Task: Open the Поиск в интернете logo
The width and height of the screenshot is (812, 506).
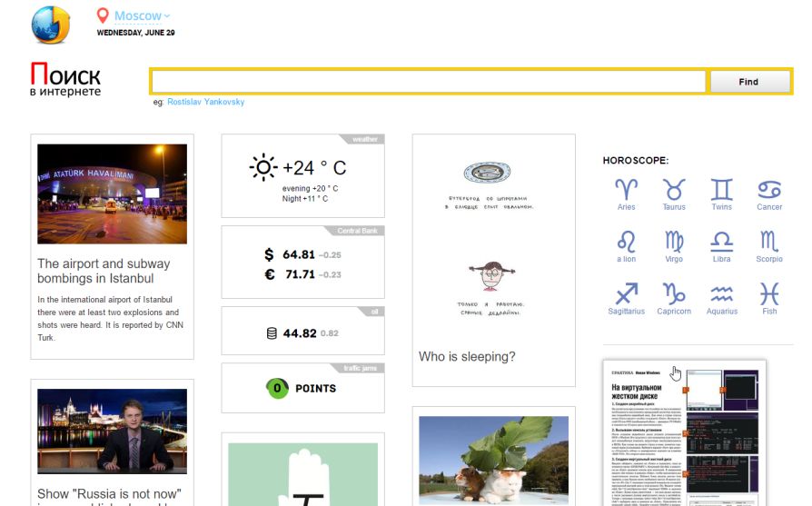Action: [65, 80]
